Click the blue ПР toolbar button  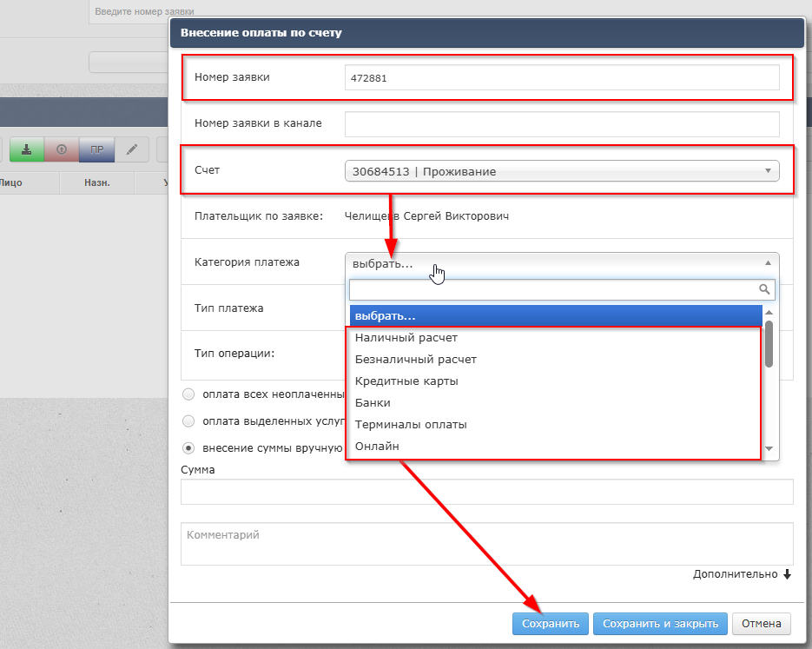pyautogui.click(x=96, y=149)
